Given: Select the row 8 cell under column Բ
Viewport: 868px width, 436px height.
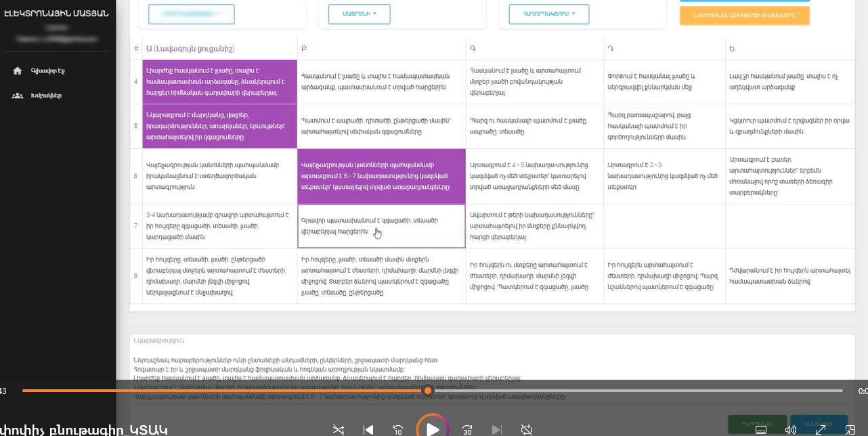Looking at the screenshot, I should [382, 276].
